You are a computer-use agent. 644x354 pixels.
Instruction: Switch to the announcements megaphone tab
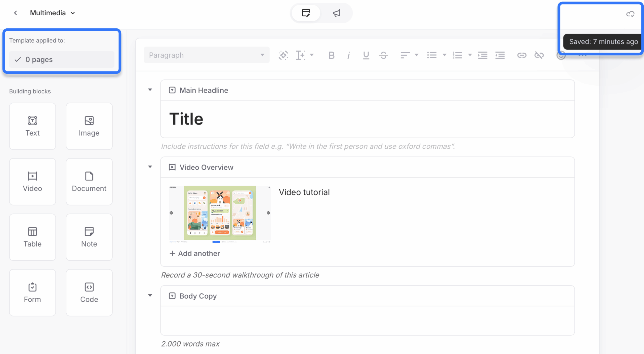[x=337, y=13]
